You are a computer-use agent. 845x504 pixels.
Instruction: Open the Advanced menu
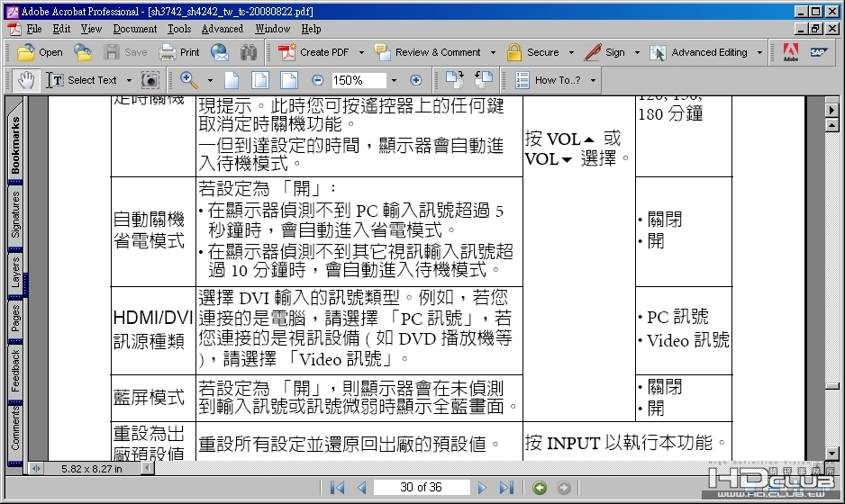[x=222, y=29]
